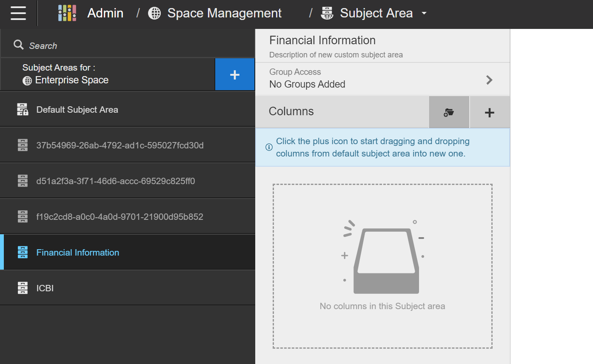Viewport: 593px width, 364px height.
Task: Click the Financial Information title in detail panel
Action: (x=322, y=40)
